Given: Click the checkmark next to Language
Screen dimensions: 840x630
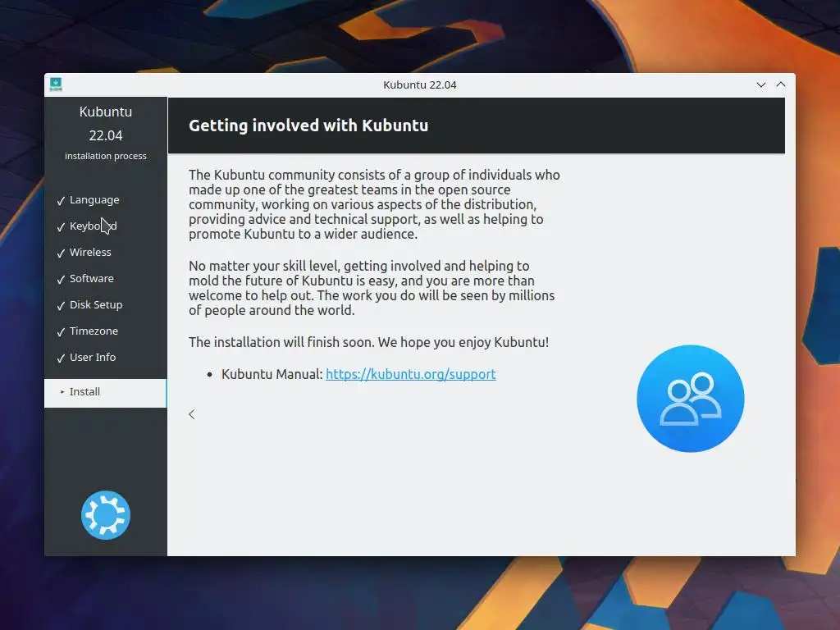Looking at the screenshot, I should [61, 201].
